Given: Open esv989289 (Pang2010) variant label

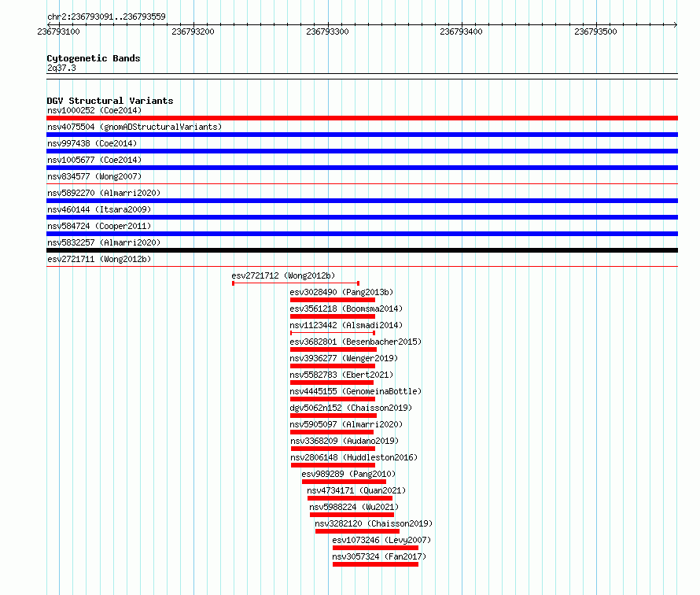Looking at the screenshot, I should tap(348, 474).
